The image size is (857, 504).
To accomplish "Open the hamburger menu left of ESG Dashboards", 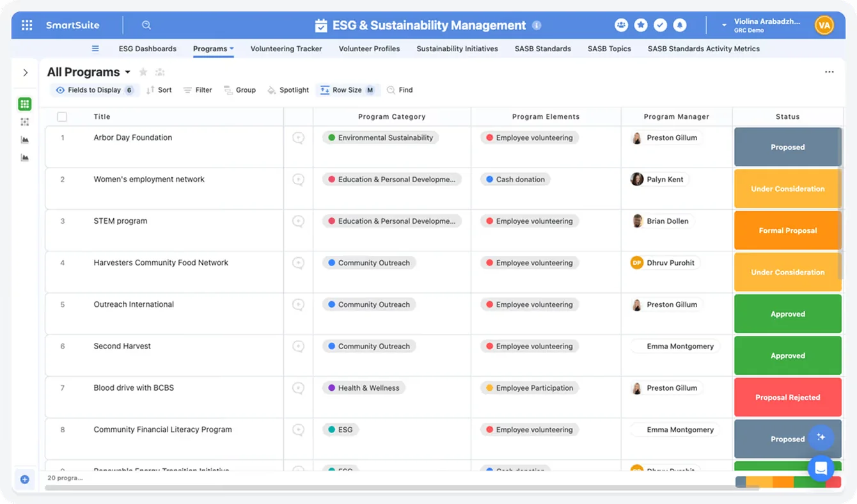I will [x=95, y=49].
